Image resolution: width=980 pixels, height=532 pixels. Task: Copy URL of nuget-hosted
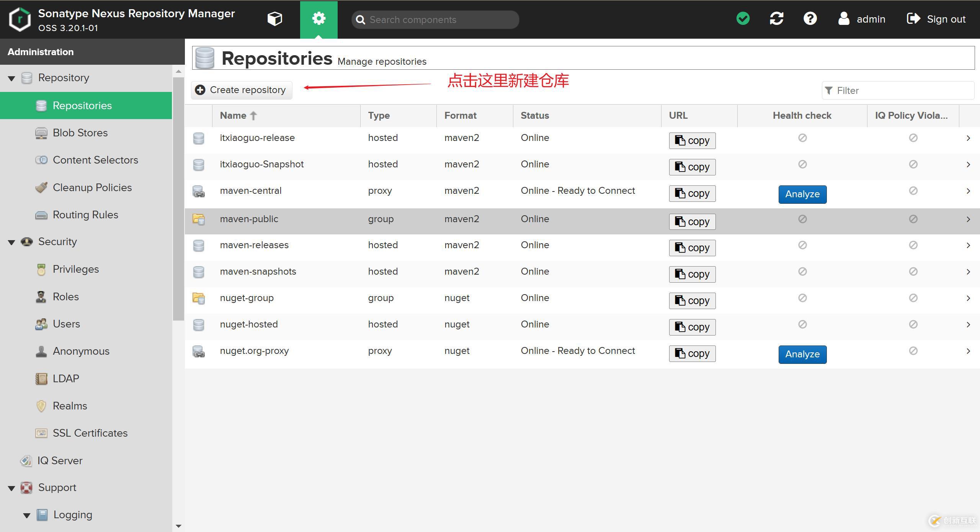click(x=692, y=327)
